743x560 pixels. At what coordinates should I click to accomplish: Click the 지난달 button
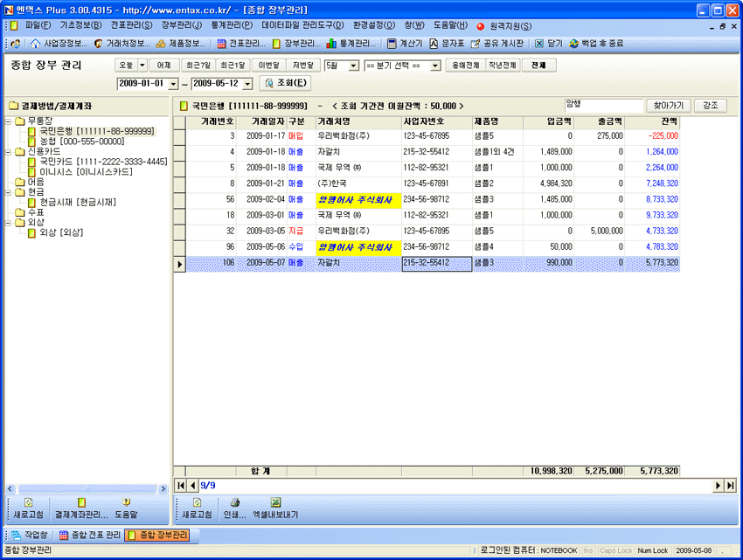(302, 66)
